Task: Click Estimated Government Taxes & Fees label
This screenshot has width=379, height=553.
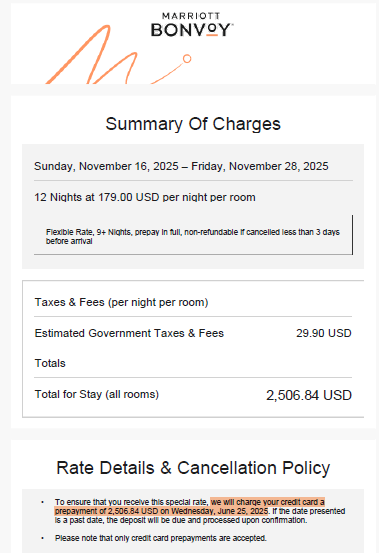Action: pos(129,333)
